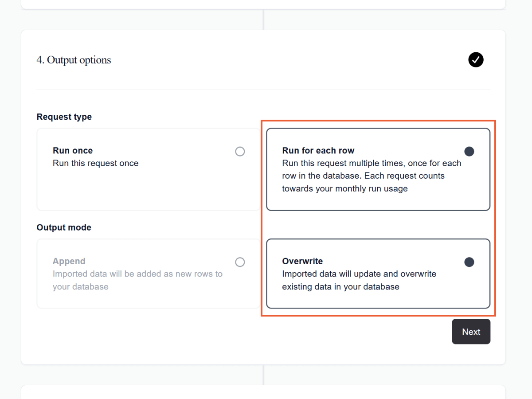The width and height of the screenshot is (532, 399).
Task: Click the '4. Output options' section heading
Action: tap(74, 60)
